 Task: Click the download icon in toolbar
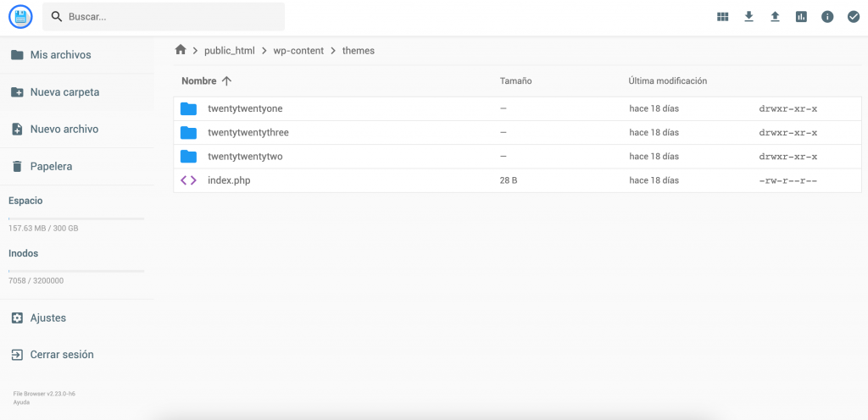(x=748, y=17)
